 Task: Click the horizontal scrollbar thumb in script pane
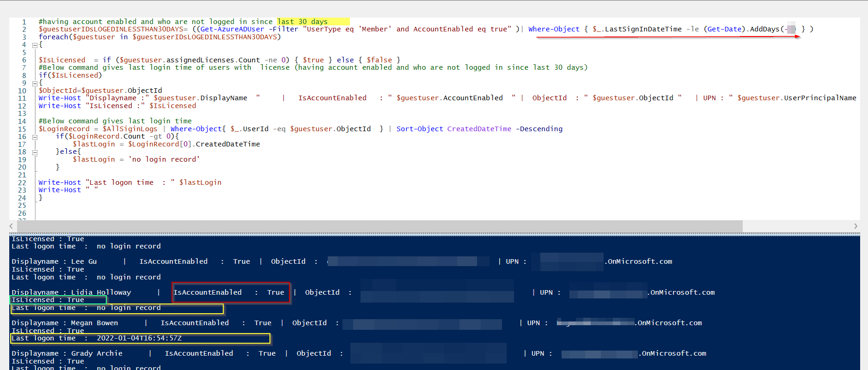click(x=379, y=226)
